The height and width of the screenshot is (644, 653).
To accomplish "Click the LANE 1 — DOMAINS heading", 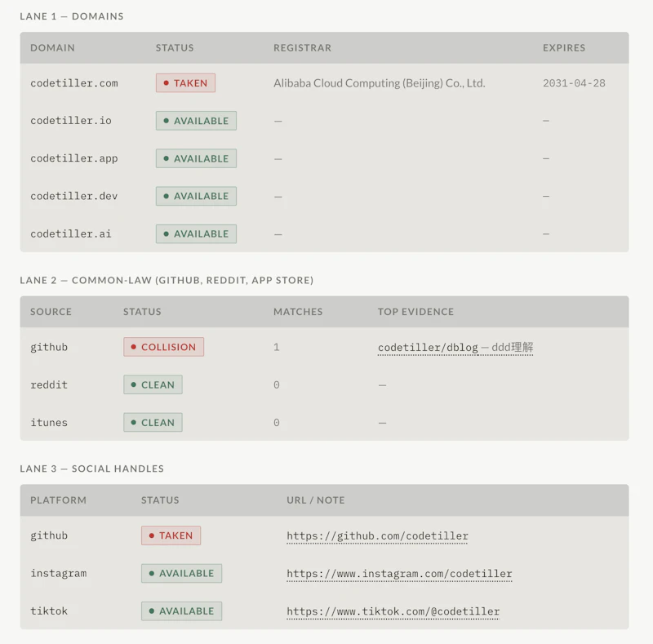I will click(72, 16).
